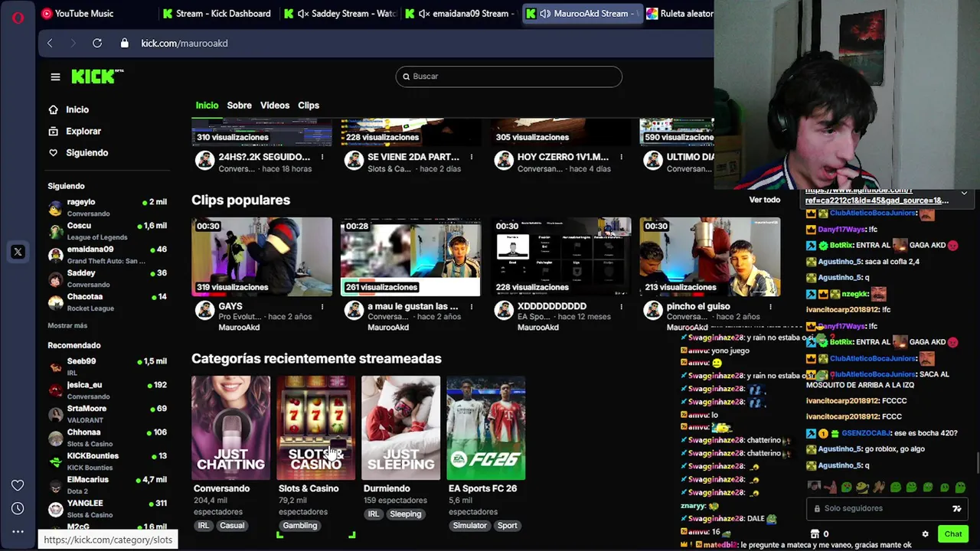Viewport: 980px width, 551px height.
Task: Click the site security padlock icon
Action: point(125,43)
